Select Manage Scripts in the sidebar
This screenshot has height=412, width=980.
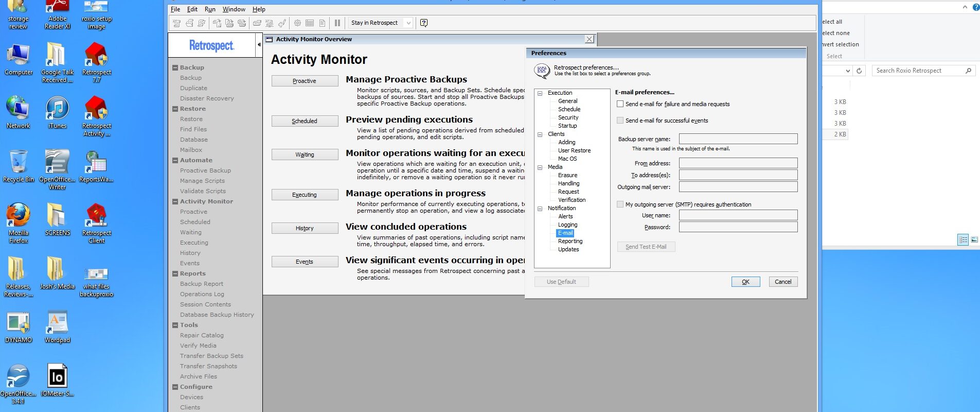tap(202, 181)
